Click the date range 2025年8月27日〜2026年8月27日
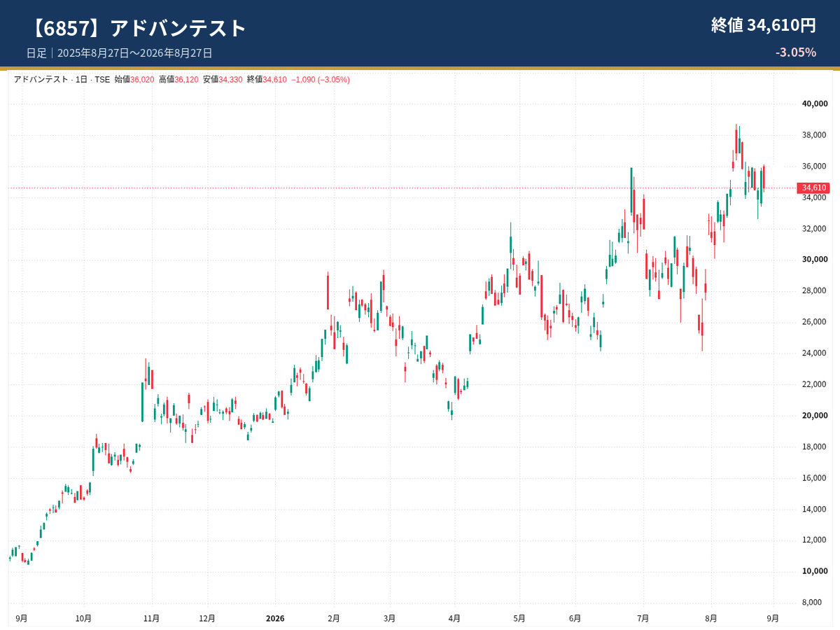 click(x=134, y=53)
